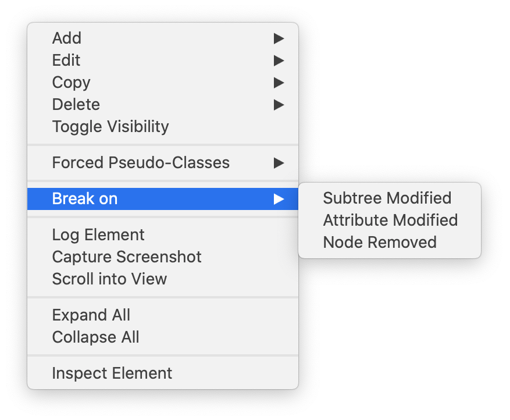Image resolution: width=510 pixels, height=420 pixels.
Task: Select Toggle Visibility menu item
Action: pyautogui.click(x=110, y=127)
